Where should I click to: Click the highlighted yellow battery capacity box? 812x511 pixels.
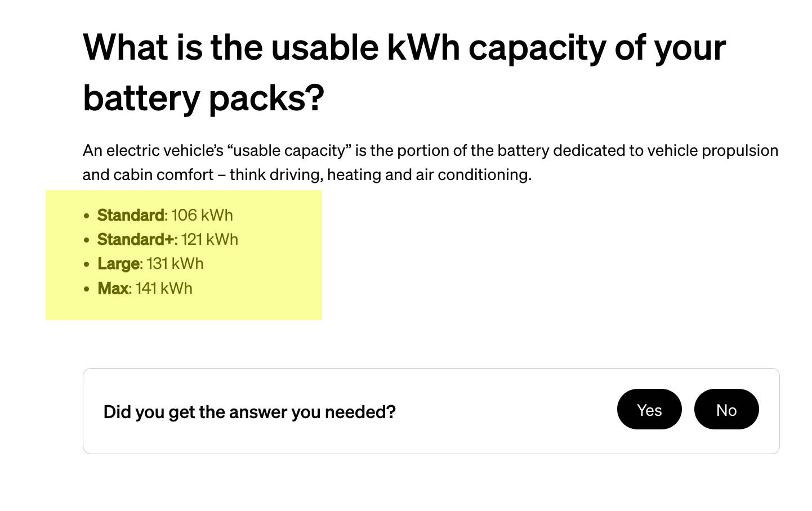pyautogui.click(x=184, y=255)
